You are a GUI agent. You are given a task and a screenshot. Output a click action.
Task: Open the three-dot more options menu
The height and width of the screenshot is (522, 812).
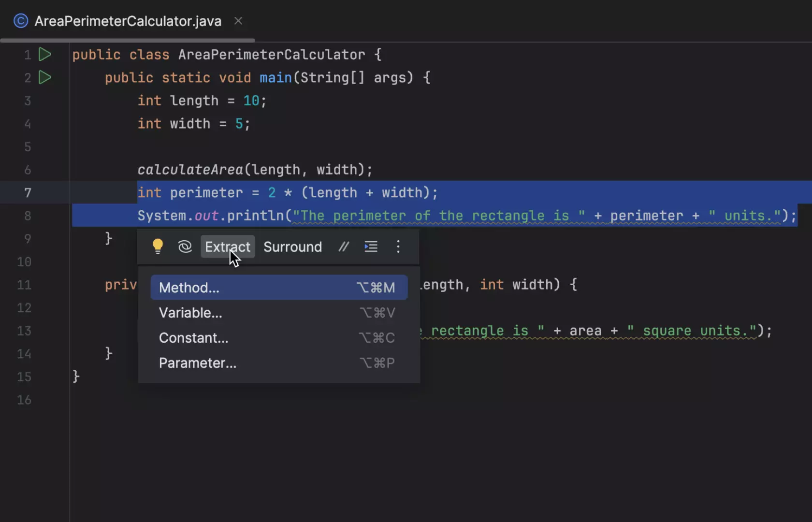coord(398,246)
